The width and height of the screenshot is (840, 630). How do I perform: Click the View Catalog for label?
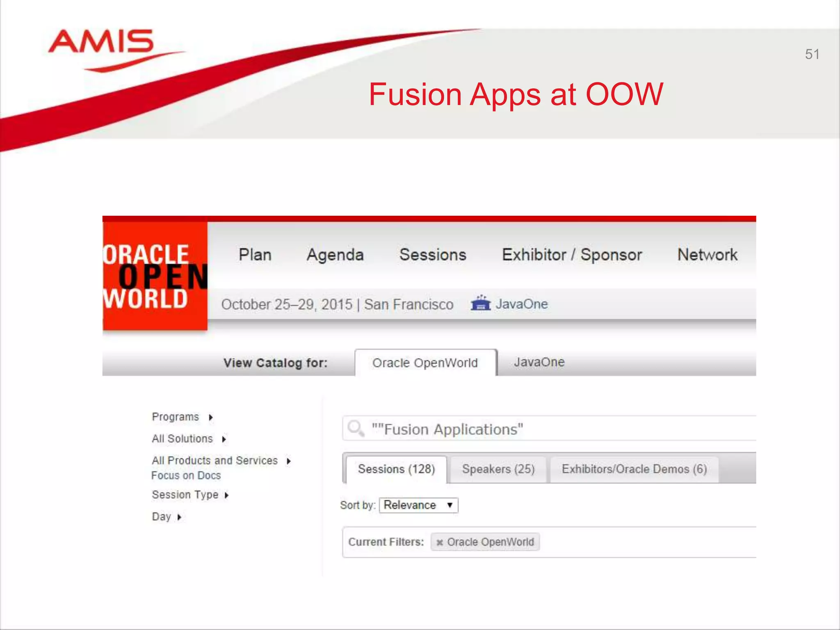276,363
